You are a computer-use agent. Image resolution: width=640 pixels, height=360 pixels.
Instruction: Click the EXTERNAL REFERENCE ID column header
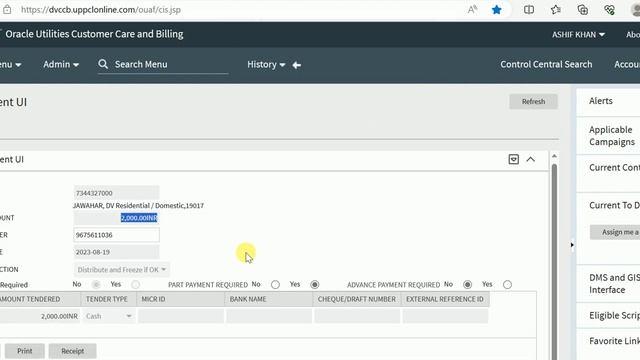(445, 299)
